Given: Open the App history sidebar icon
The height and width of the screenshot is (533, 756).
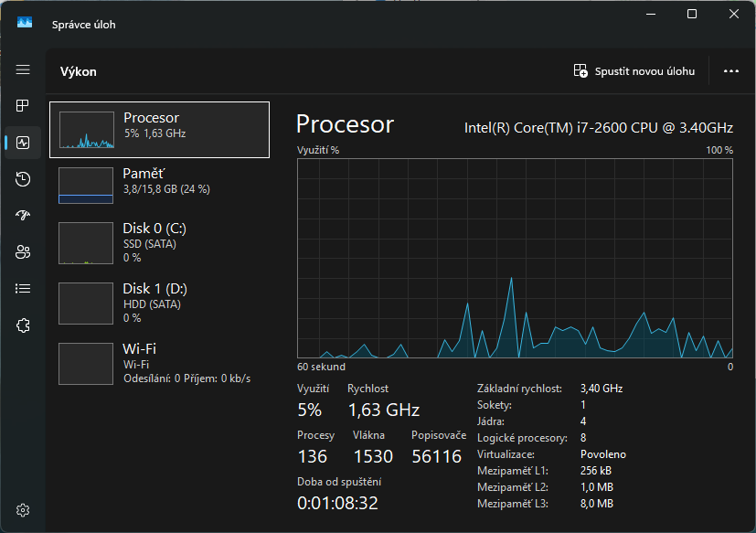Looking at the screenshot, I should click(x=23, y=179).
